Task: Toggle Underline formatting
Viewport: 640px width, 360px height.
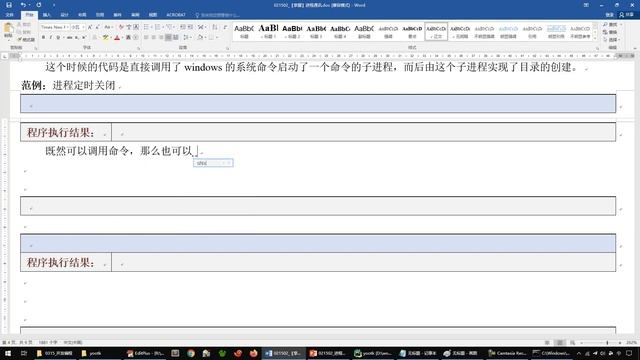Action: coord(58,38)
